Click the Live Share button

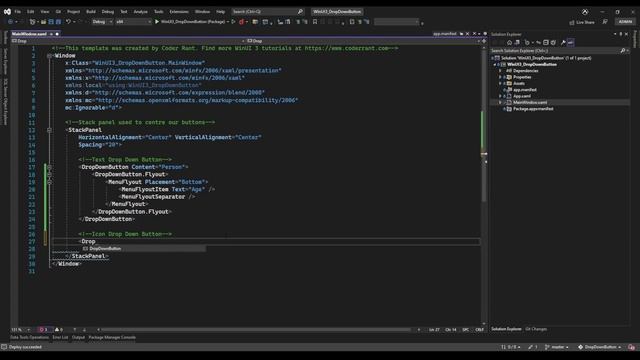[582, 22]
